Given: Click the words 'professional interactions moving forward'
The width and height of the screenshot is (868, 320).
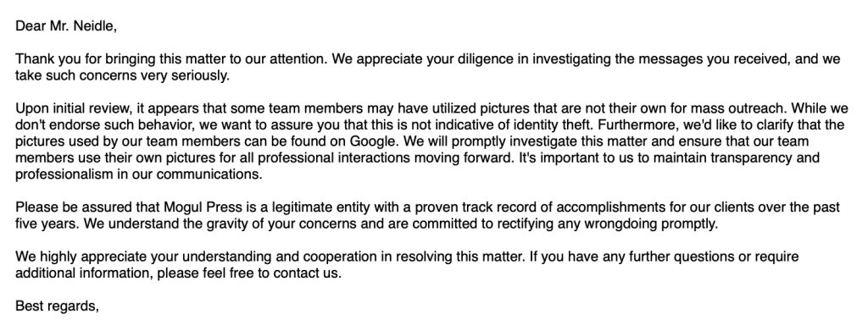Looking at the screenshot, I should (x=386, y=157).
